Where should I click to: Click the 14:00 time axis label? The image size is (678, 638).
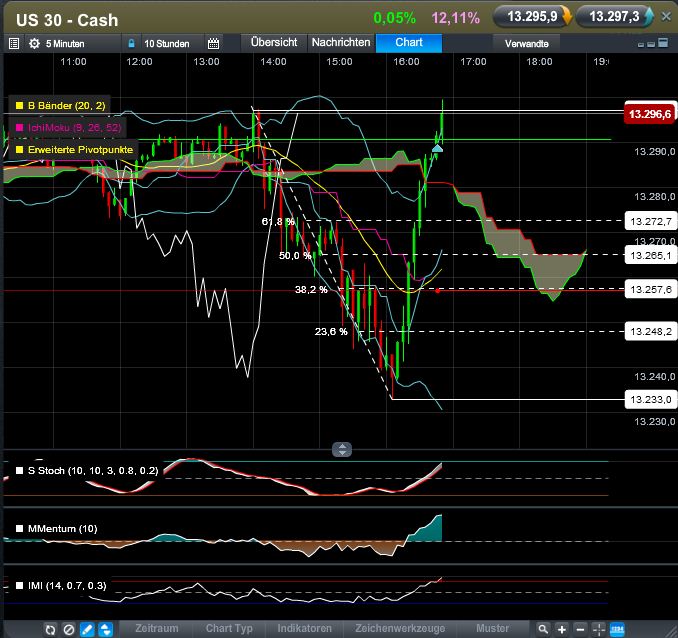(273, 61)
